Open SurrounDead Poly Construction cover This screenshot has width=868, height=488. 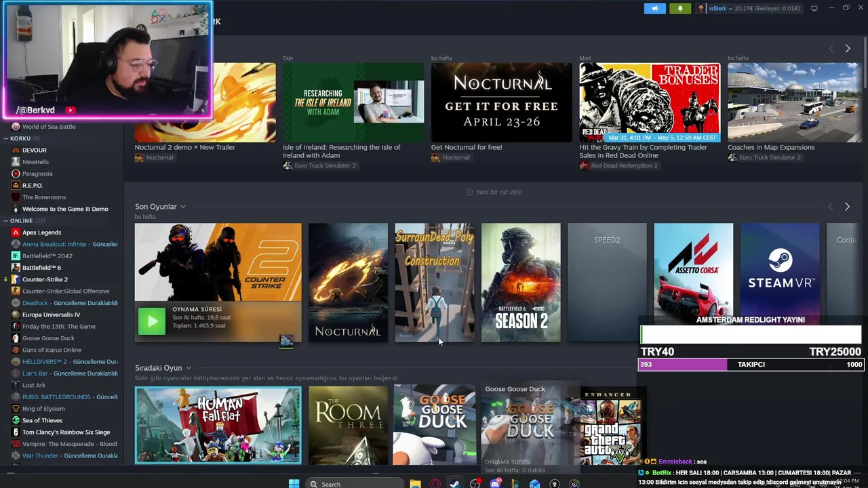tap(435, 283)
